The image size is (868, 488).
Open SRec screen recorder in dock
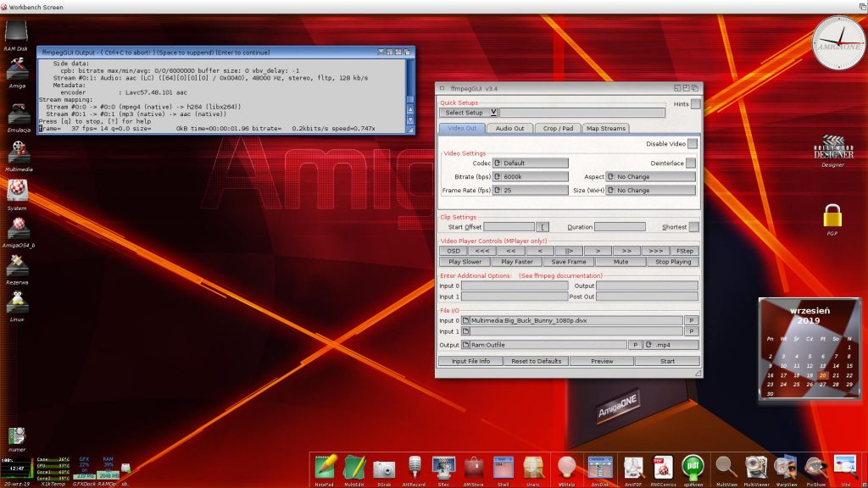(x=443, y=468)
